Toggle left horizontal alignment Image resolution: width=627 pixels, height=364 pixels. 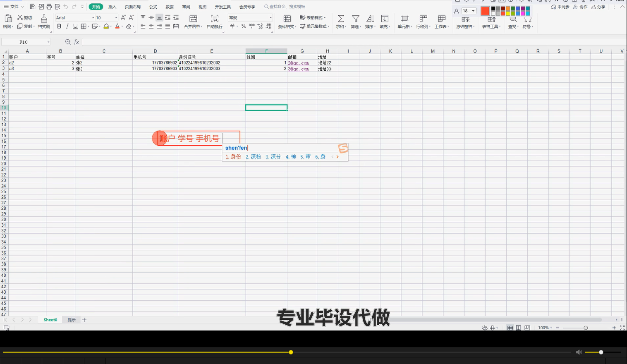(x=143, y=26)
